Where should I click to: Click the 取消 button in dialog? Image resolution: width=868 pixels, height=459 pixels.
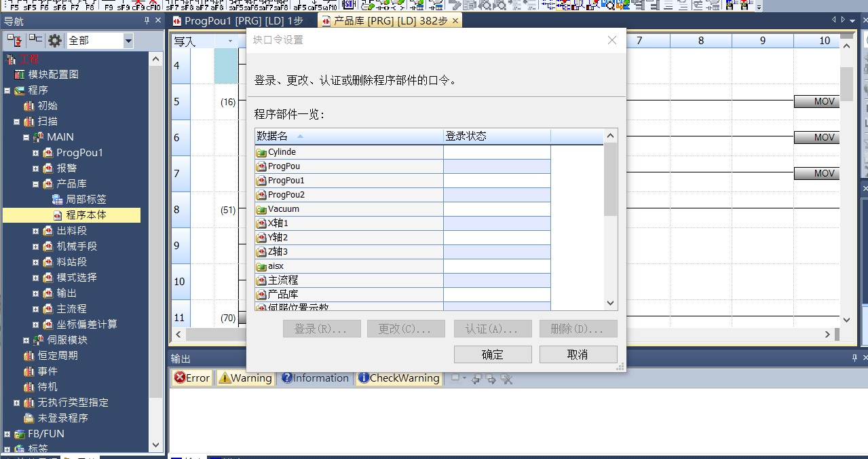[578, 354]
